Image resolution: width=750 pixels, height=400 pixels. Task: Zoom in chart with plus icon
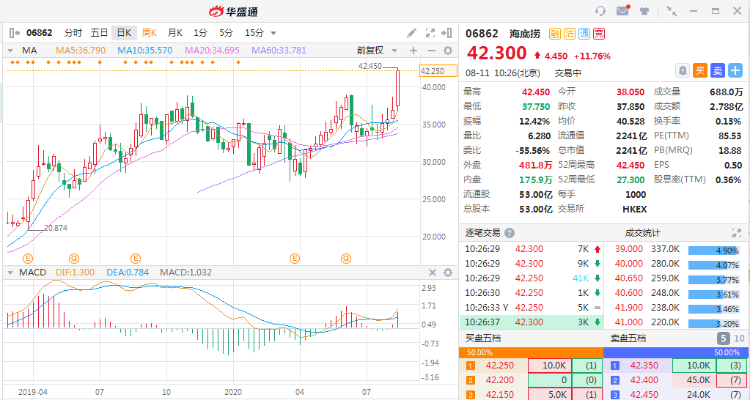click(413, 50)
